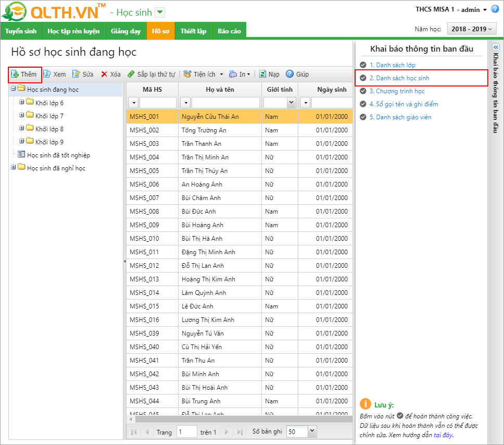Click the Họ và tên filter input field

click(x=225, y=103)
